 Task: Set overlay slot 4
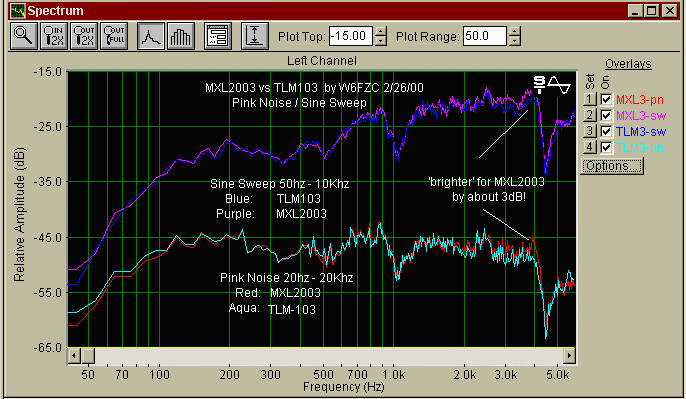coord(589,147)
